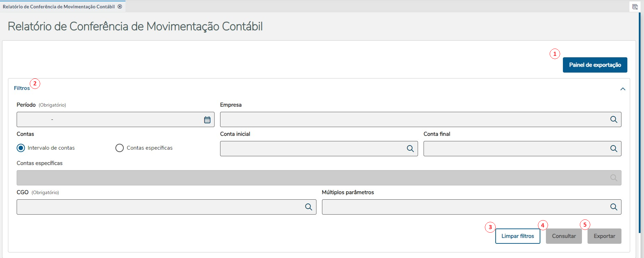The height and width of the screenshot is (258, 644).
Task: Click the search magnifier in CGO field
Action: coord(308,207)
